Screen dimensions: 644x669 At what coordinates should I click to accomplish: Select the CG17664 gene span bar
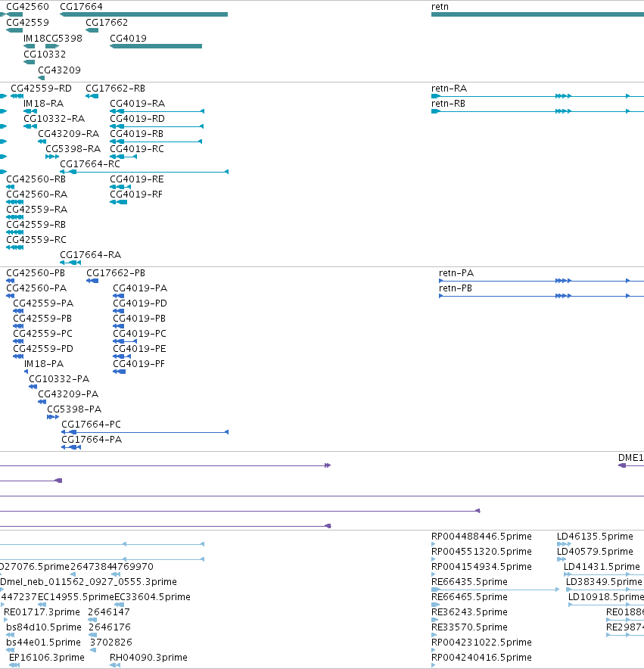point(144,14)
